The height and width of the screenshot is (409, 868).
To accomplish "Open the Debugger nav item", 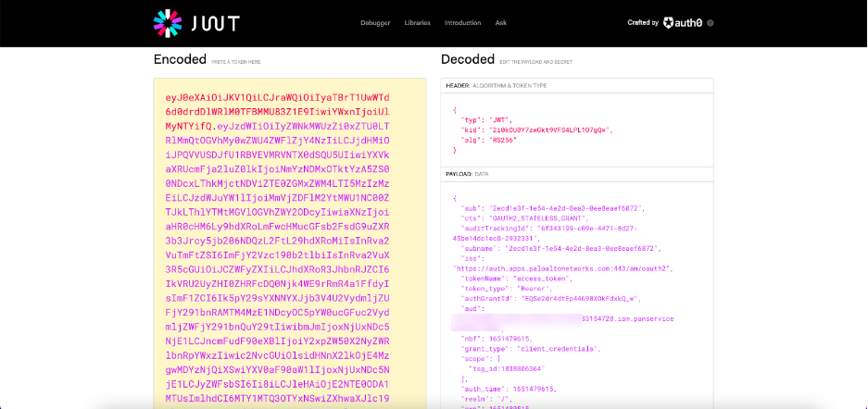I will pyautogui.click(x=375, y=22).
